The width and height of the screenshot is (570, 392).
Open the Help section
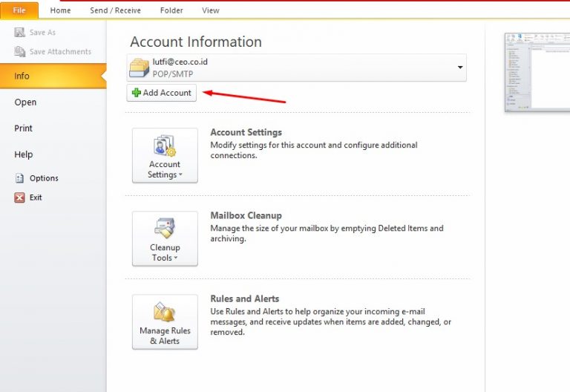click(24, 154)
